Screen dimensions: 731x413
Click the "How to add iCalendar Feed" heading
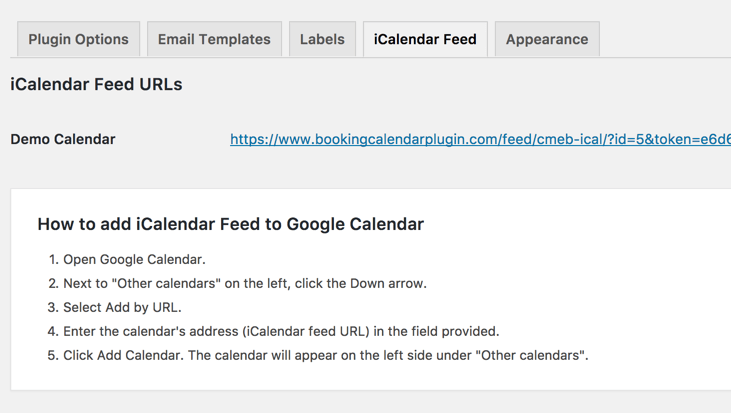point(230,224)
